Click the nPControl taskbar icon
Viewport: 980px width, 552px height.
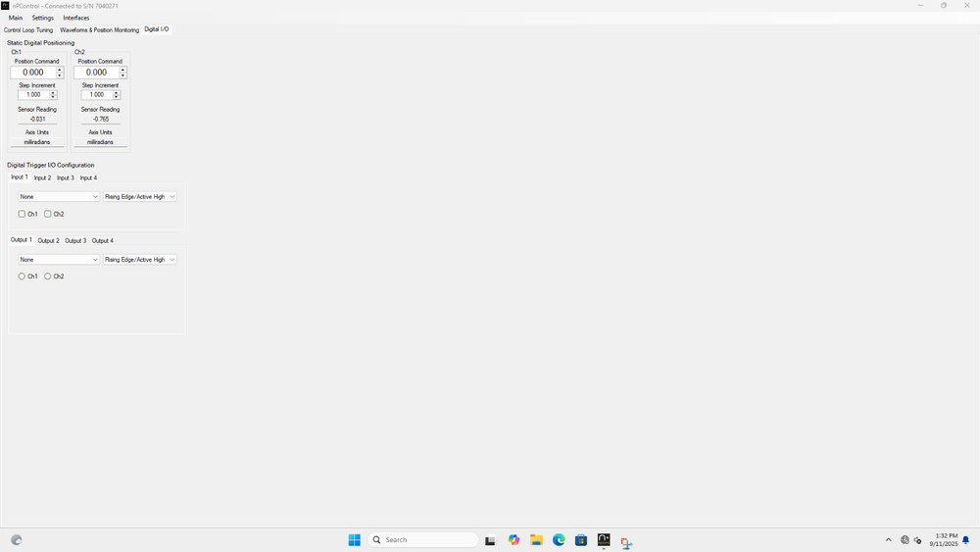click(x=604, y=540)
